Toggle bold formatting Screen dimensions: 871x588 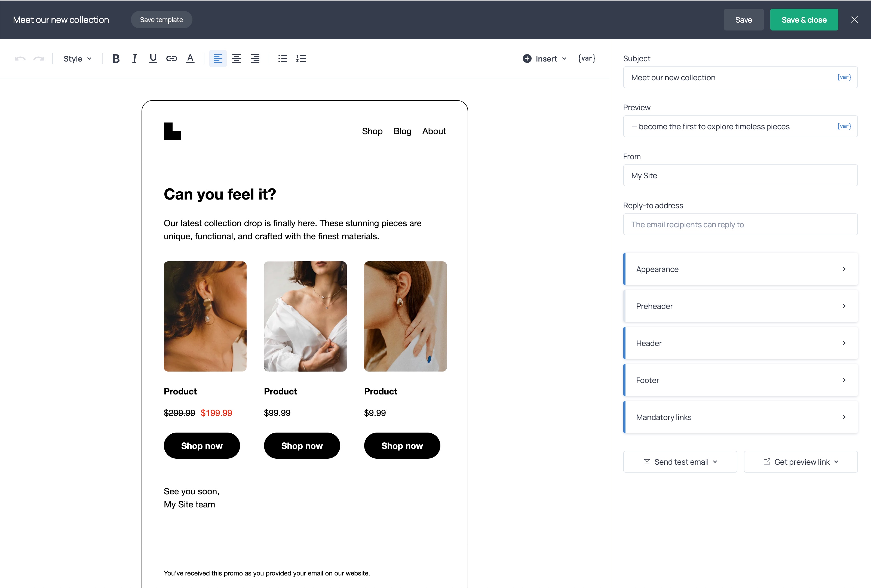pos(116,59)
